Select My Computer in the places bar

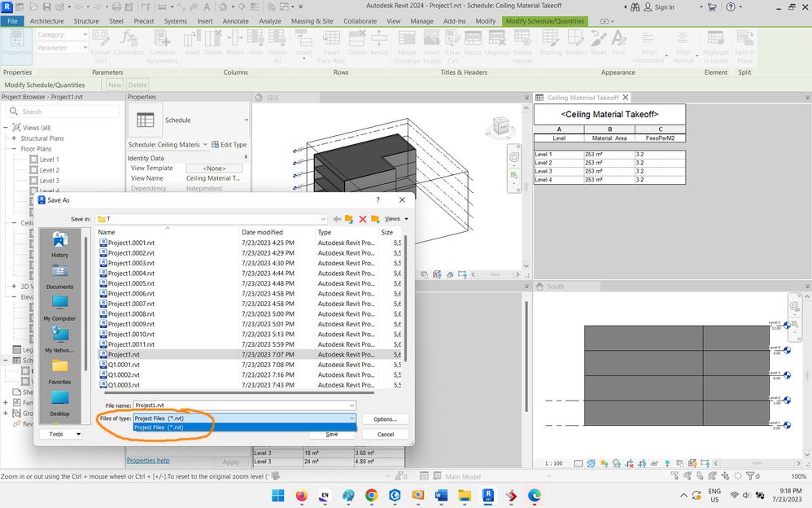60,307
